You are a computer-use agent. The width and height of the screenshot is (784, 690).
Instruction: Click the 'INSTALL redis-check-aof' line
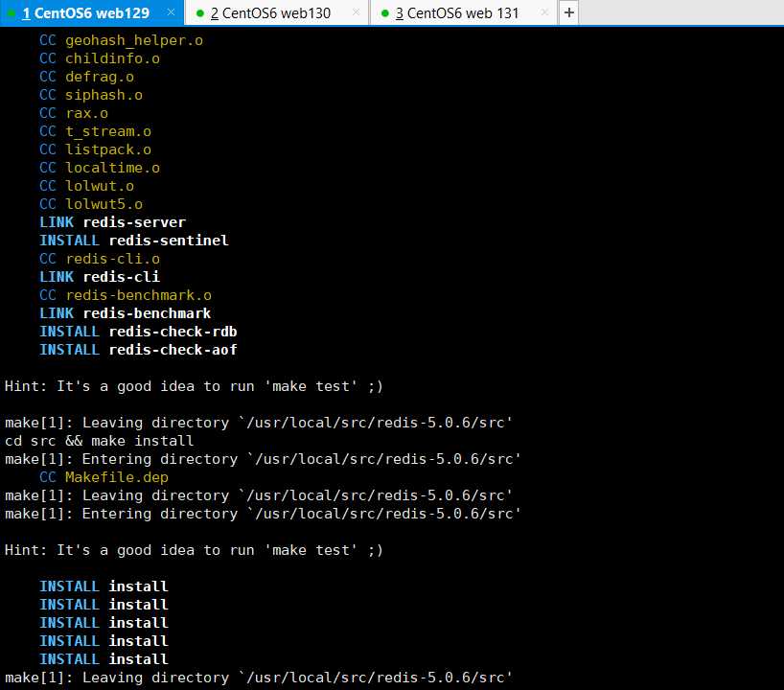point(139,350)
